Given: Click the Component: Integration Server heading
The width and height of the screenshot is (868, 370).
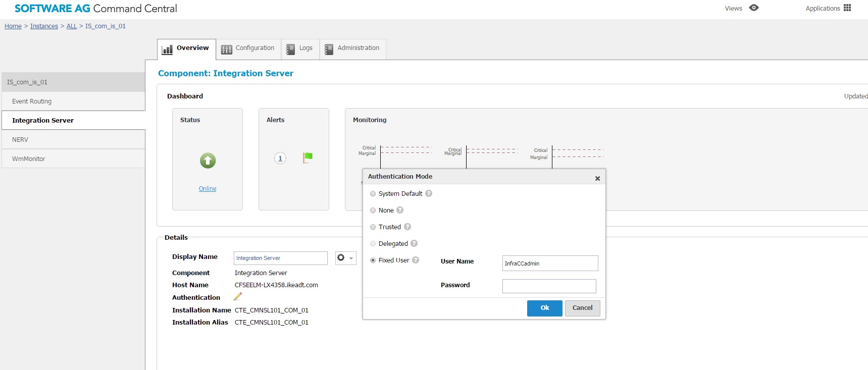Looking at the screenshot, I should click(x=225, y=74).
